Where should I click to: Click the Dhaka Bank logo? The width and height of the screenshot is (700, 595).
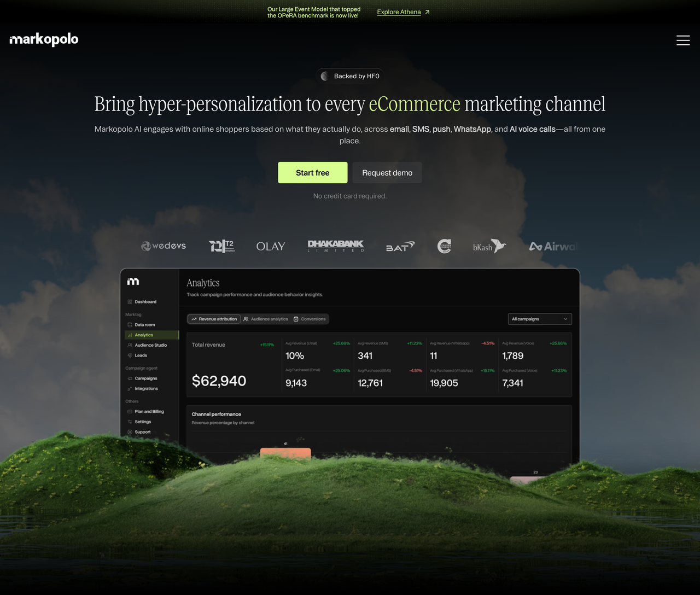pos(336,246)
